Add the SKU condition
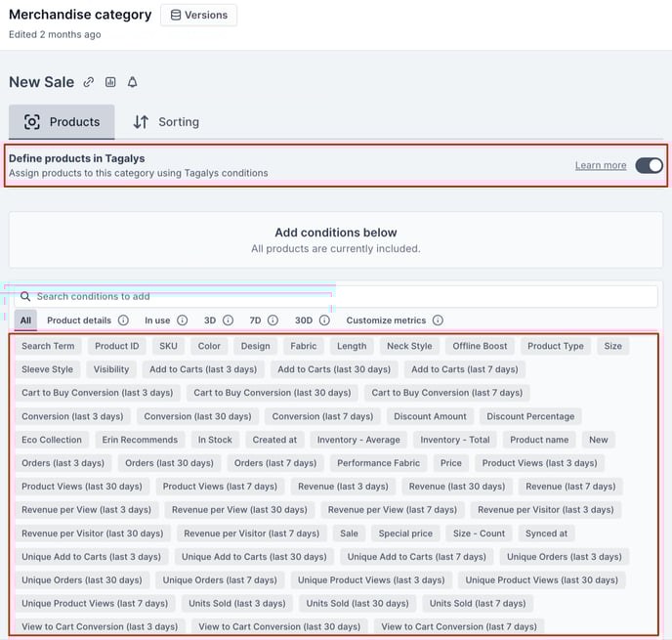The height and width of the screenshot is (640, 672). pos(168,346)
